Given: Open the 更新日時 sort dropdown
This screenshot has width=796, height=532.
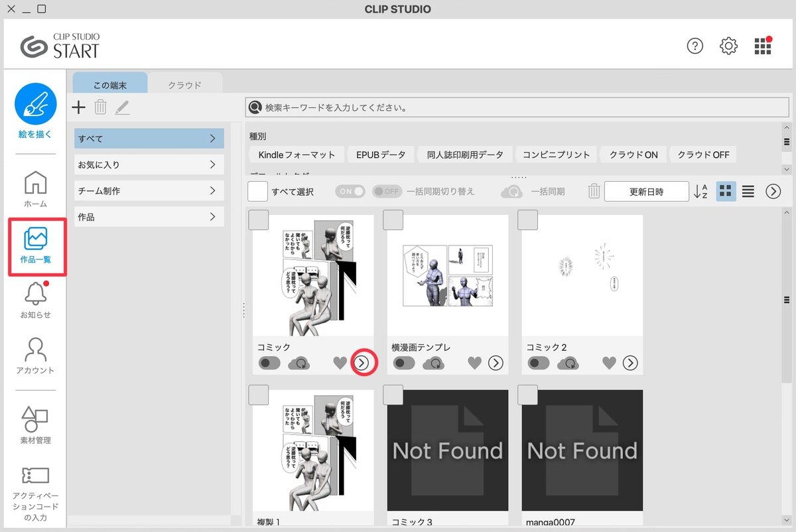Looking at the screenshot, I should [647, 191].
